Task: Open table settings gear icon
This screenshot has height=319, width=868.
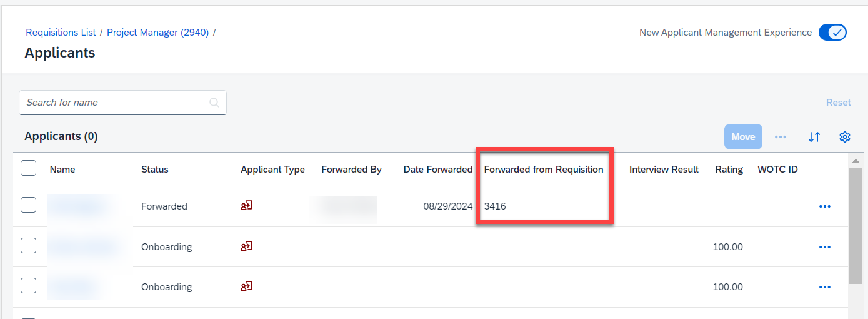Action: tap(845, 136)
